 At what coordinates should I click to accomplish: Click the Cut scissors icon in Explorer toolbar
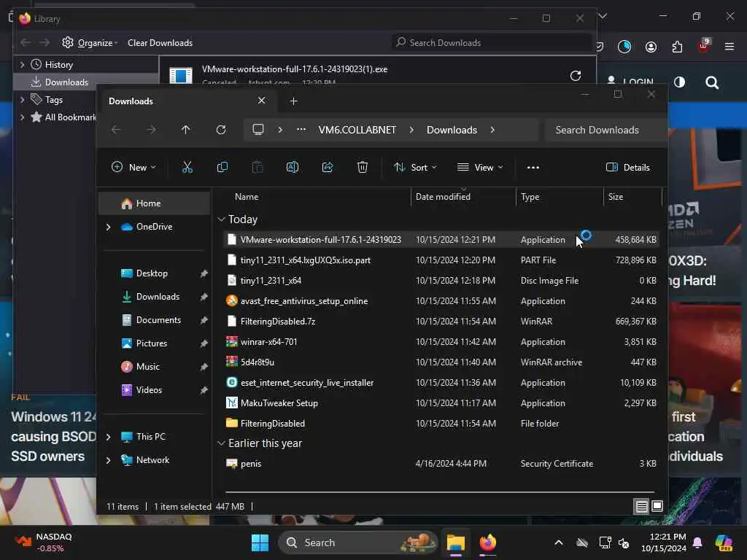[187, 167]
